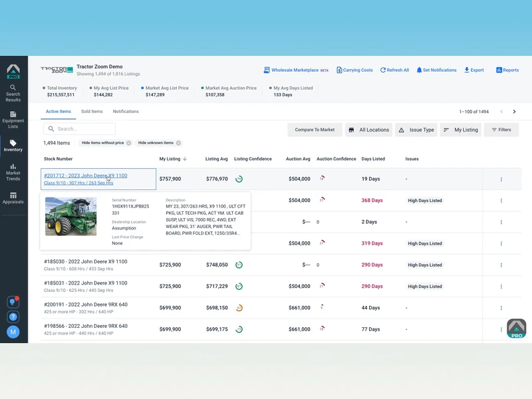The image size is (532, 399).
Task: Click listing confidence gauge for #185031
Action: [239, 287]
